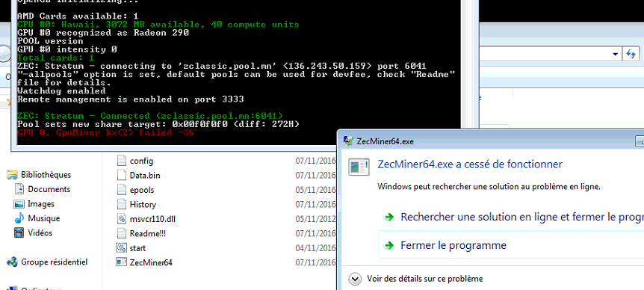Image resolution: width=644 pixels, height=290 pixels.
Task: Click the epools file icon
Action: point(122,190)
